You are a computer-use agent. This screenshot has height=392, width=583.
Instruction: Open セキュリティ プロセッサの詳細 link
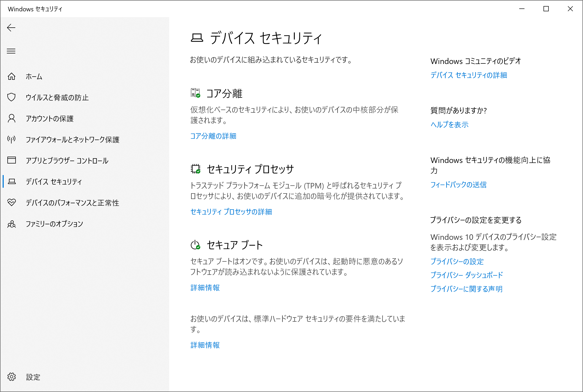(x=231, y=212)
